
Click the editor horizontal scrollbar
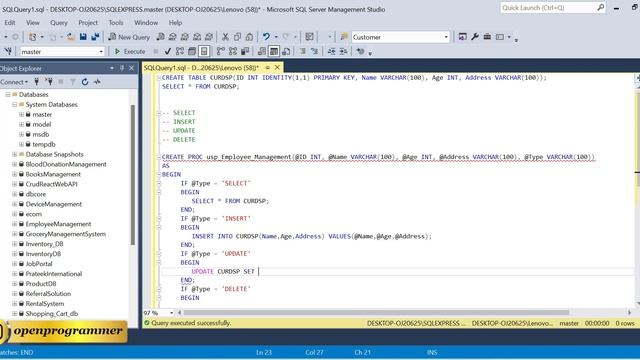[376, 313]
